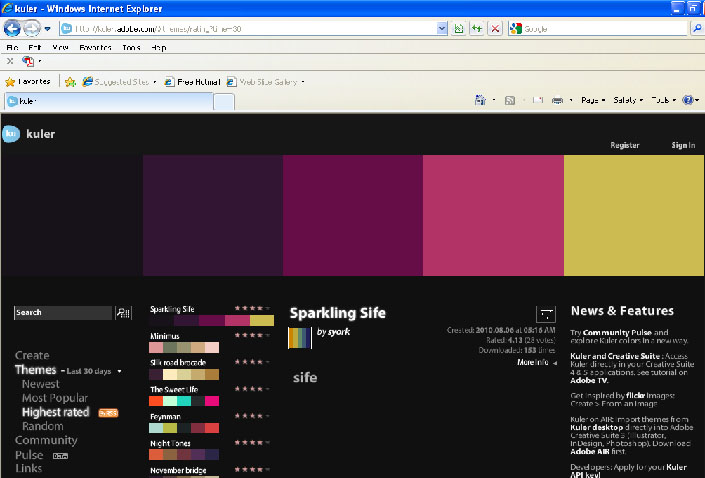705x478 pixels.
Task: Select the Most Popular themes item
Action: [54, 398]
